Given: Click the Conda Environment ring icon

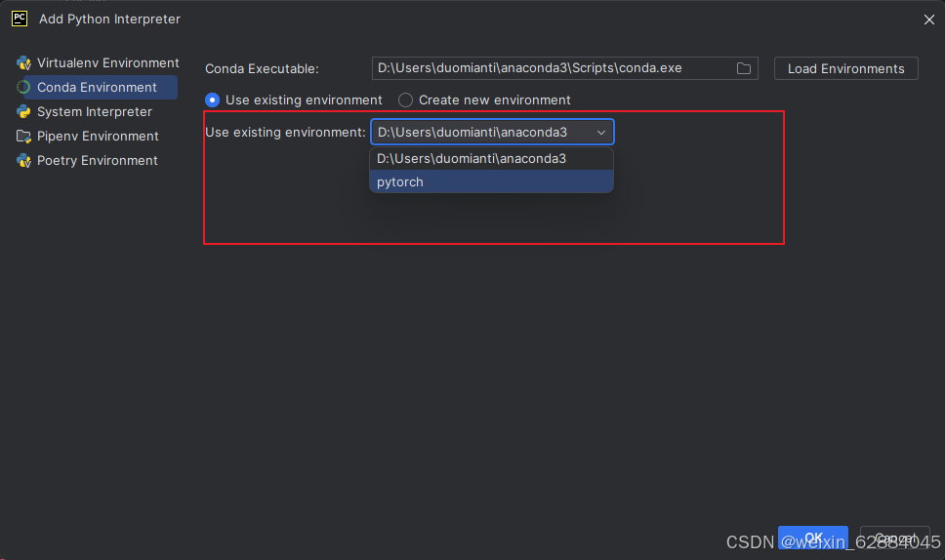Looking at the screenshot, I should [24, 87].
